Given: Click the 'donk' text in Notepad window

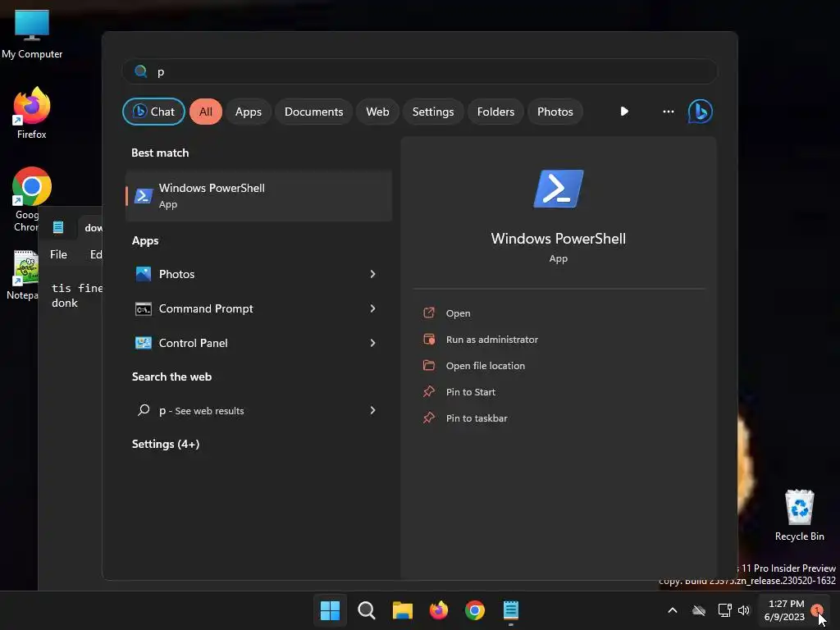Looking at the screenshot, I should [x=65, y=304].
